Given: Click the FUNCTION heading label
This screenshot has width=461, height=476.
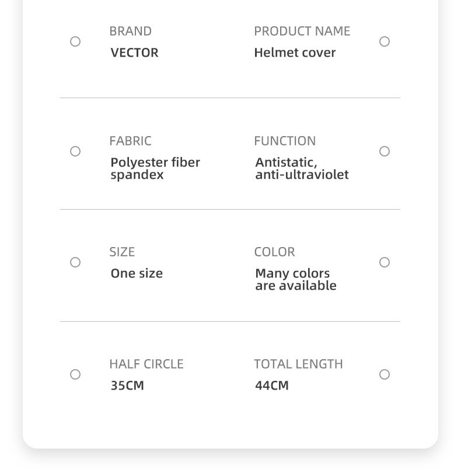Looking at the screenshot, I should point(285,141).
